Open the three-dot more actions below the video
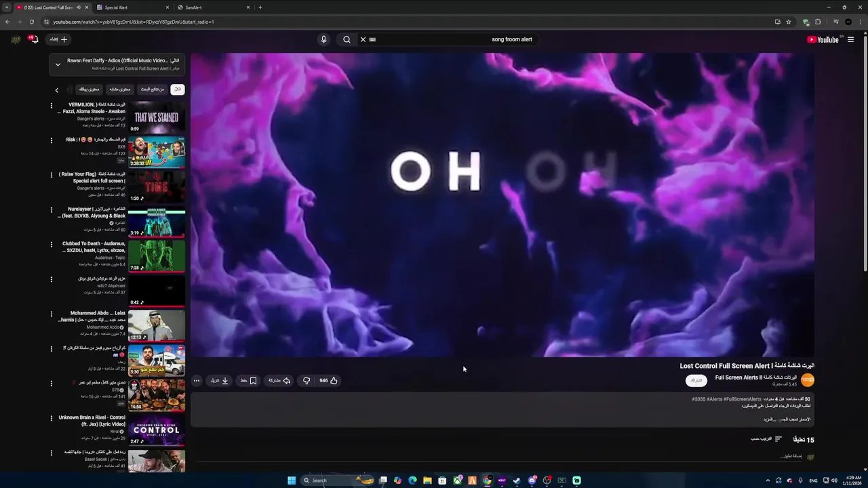The width and height of the screenshot is (868, 488). click(x=197, y=381)
